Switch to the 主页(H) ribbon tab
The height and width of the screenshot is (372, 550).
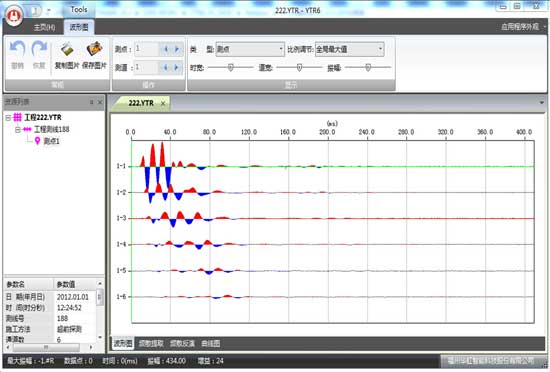45,27
